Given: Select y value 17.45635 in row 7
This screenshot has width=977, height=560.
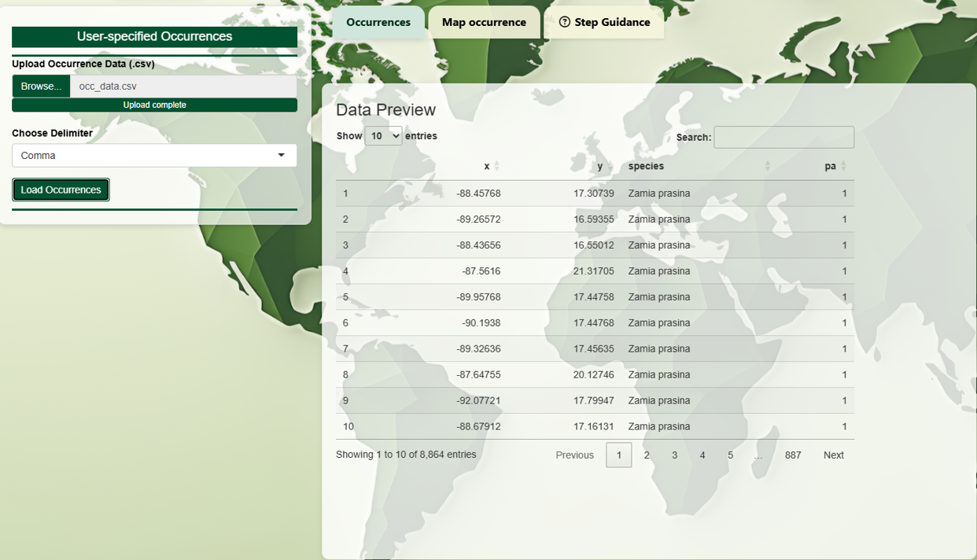Looking at the screenshot, I should coord(593,349).
